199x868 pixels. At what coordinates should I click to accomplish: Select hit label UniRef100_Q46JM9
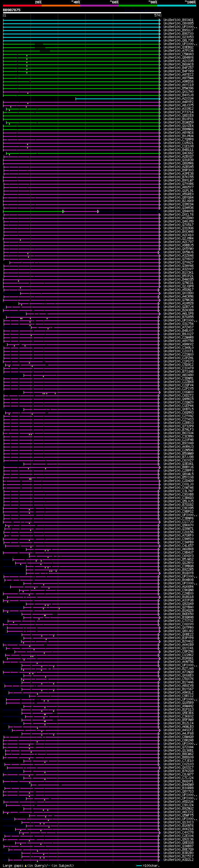[x=179, y=221]
